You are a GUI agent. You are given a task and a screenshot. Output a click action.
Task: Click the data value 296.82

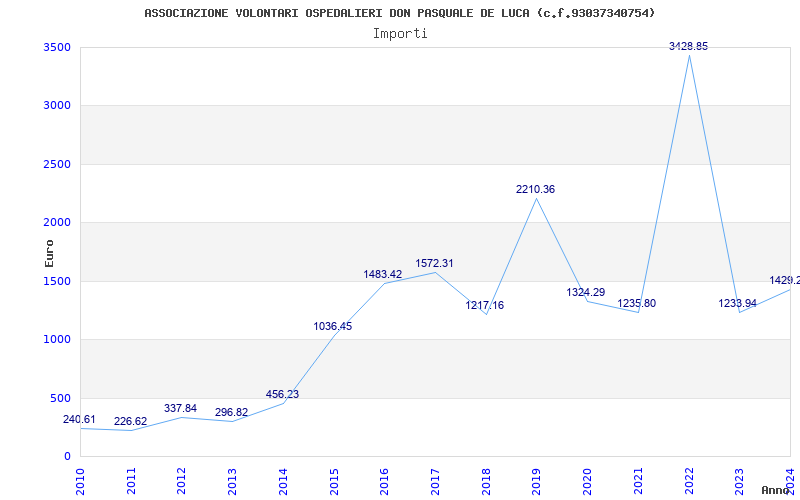tap(231, 412)
